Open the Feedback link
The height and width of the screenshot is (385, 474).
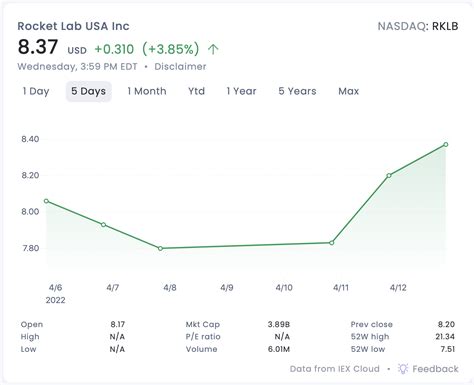435,369
